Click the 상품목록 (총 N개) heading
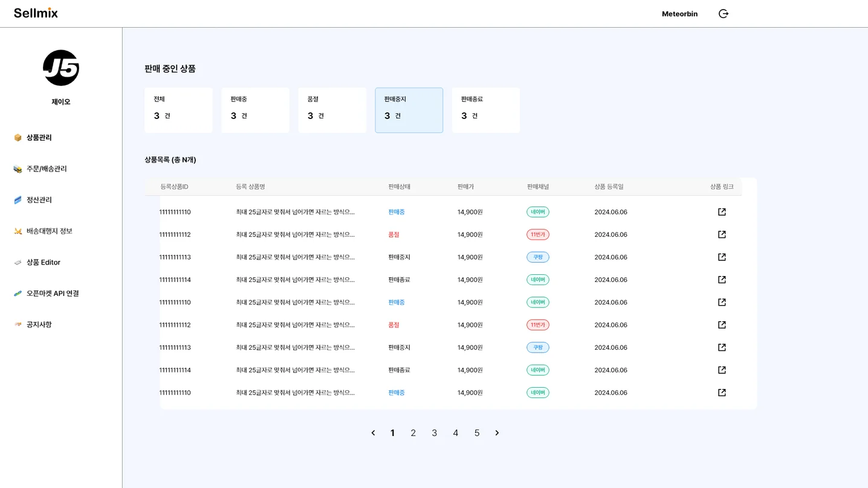Screen dimensions: 868x488 pos(170,160)
